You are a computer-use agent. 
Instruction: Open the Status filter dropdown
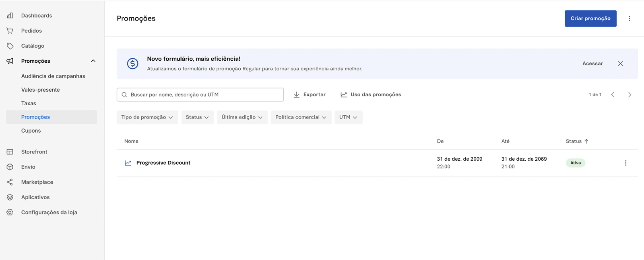coord(197,117)
